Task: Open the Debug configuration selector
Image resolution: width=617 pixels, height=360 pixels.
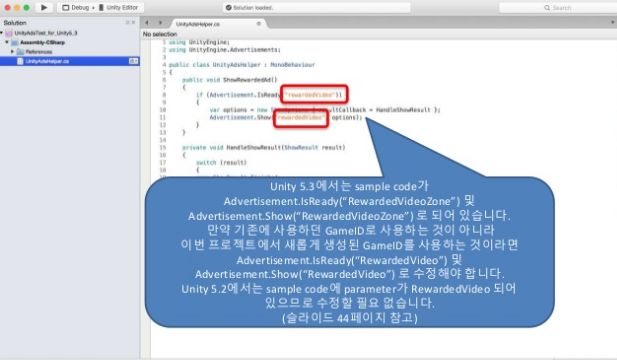Action: [x=76, y=7]
